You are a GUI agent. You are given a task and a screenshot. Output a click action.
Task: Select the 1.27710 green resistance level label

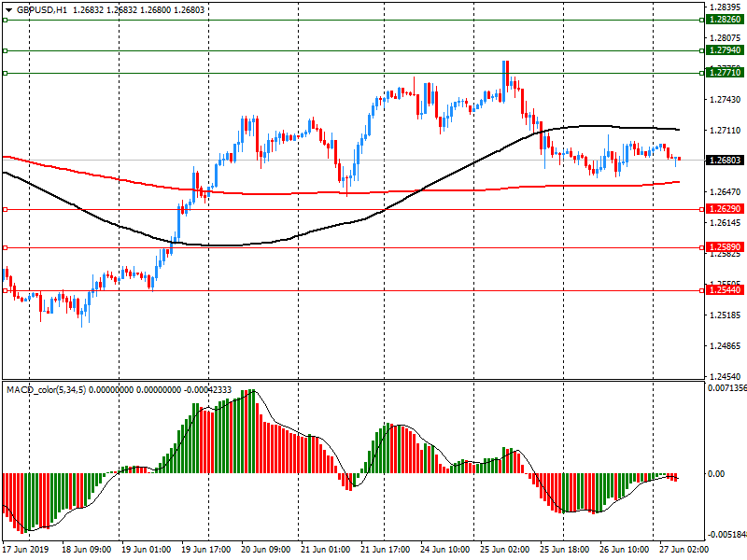726,73
